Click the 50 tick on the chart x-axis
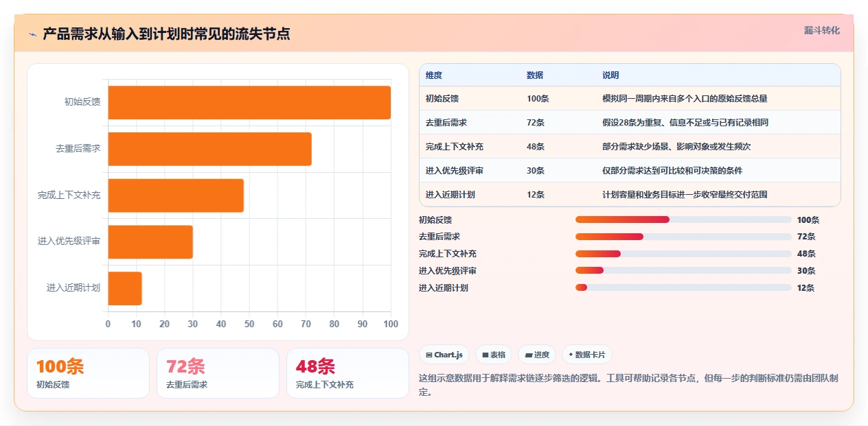 click(x=249, y=324)
